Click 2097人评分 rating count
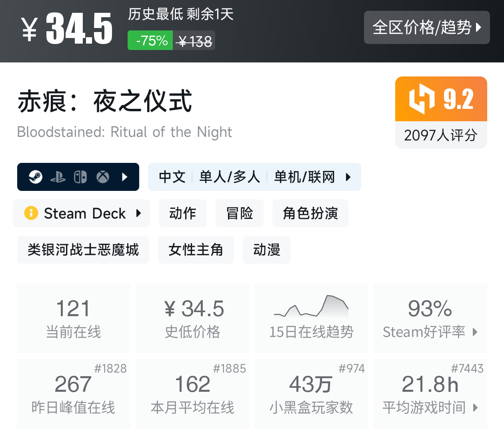The width and height of the screenshot is (504, 433). [x=441, y=135]
